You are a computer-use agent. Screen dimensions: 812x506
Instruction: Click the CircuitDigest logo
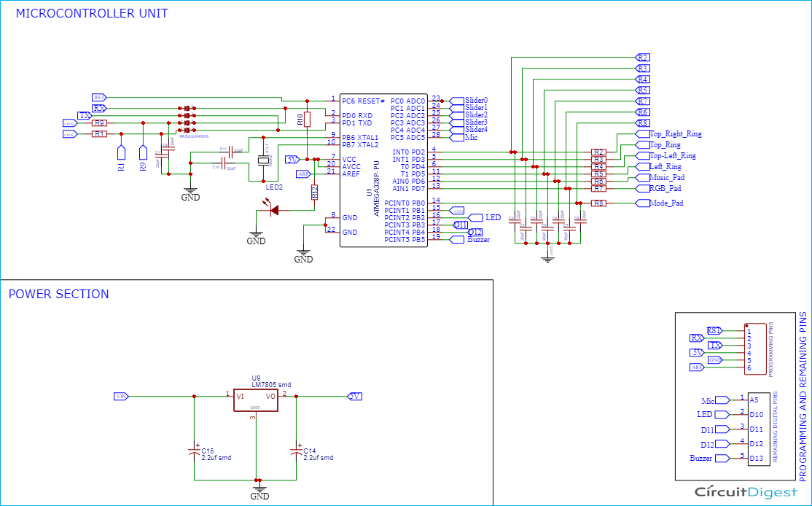click(746, 491)
